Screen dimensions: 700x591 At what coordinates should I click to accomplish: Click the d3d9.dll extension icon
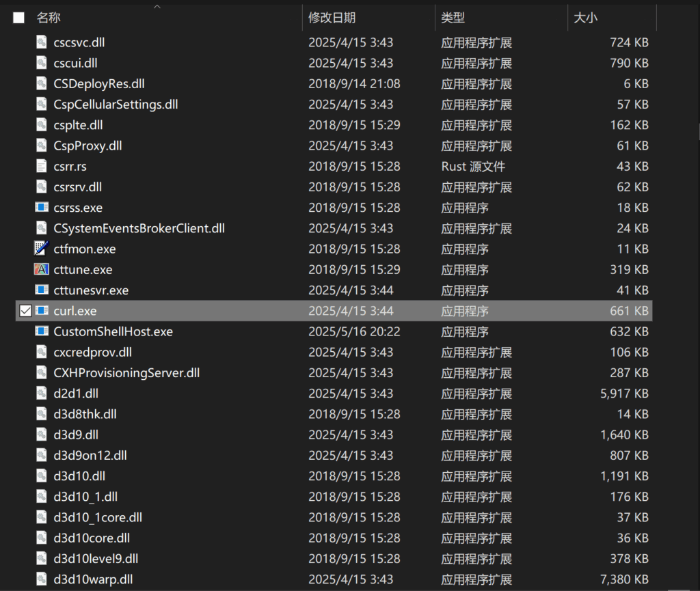tap(41, 435)
